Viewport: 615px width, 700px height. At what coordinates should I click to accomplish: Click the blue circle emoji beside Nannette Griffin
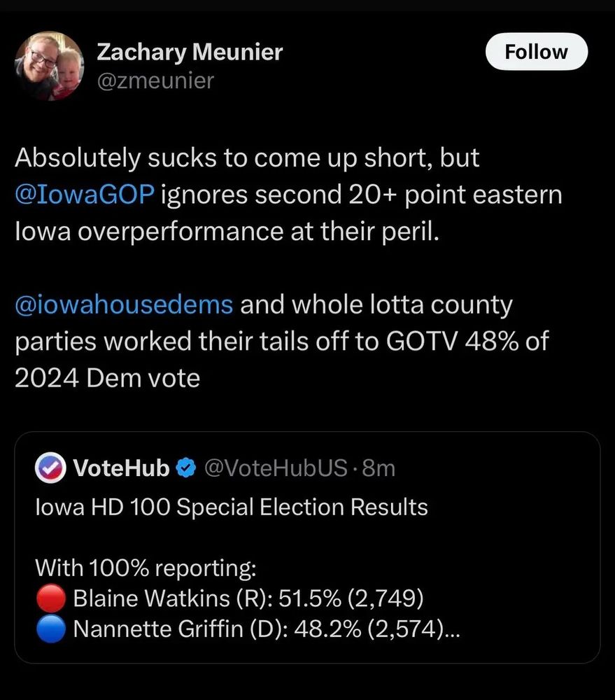coord(50,631)
